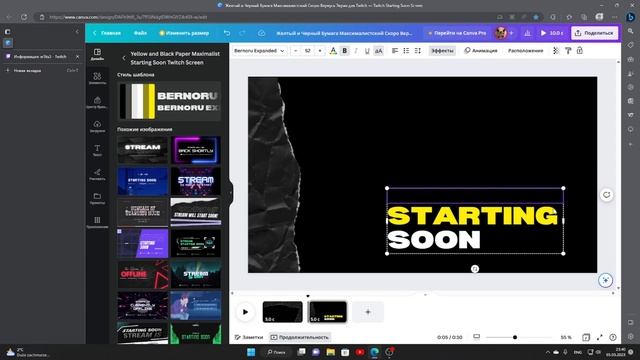This screenshot has width=640, height=360.
Task: Open the analytics chart icon
Action: pyautogui.click(x=527, y=33)
